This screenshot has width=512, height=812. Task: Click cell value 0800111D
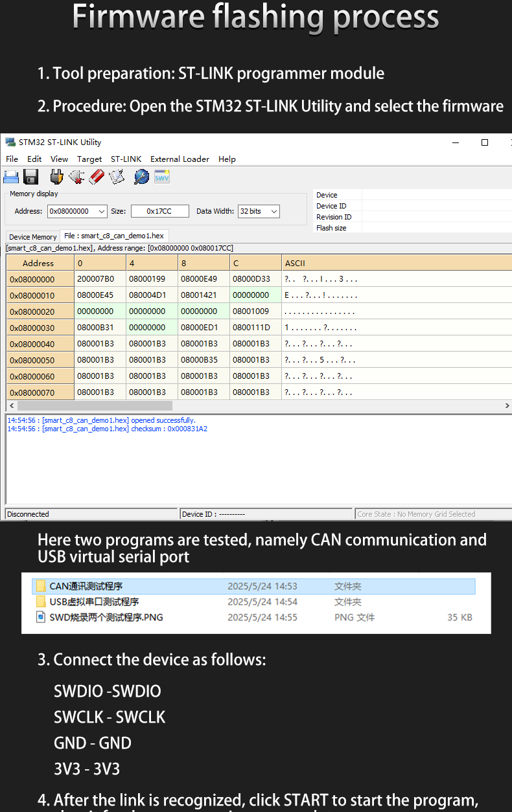[x=255, y=328]
